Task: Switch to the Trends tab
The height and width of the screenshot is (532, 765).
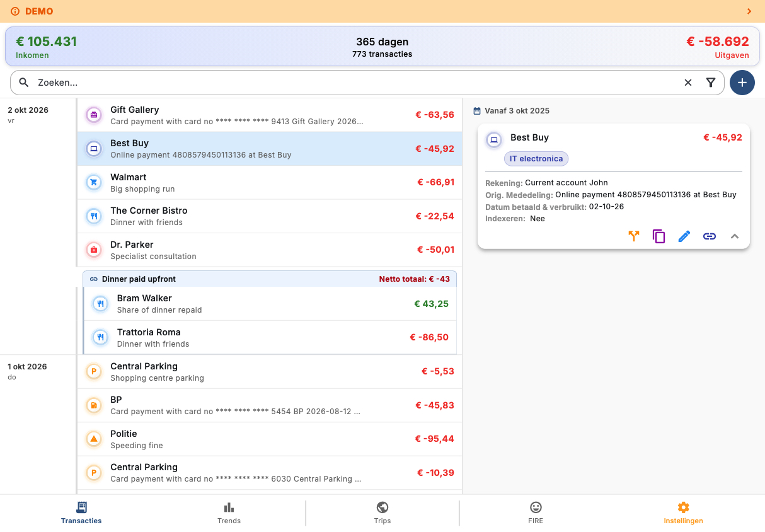Action: pyautogui.click(x=229, y=513)
